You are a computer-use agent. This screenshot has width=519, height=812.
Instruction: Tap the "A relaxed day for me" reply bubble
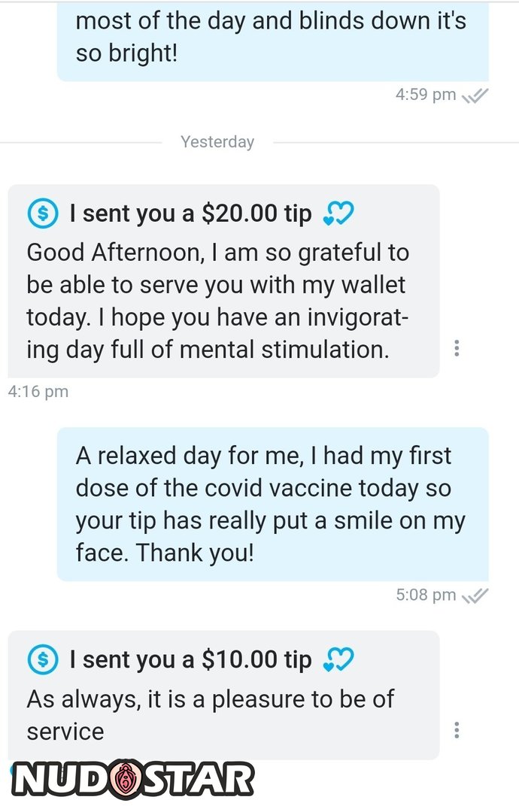(271, 504)
